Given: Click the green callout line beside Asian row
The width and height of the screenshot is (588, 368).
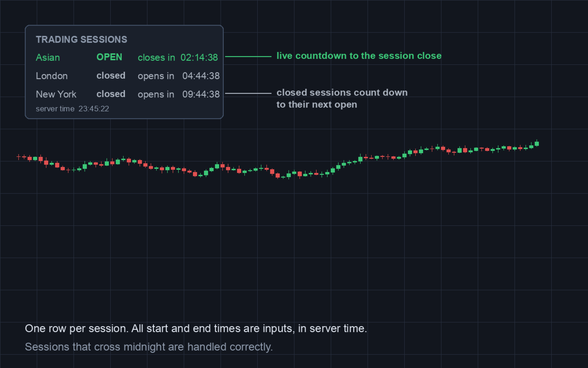Looking at the screenshot, I should (x=249, y=57).
